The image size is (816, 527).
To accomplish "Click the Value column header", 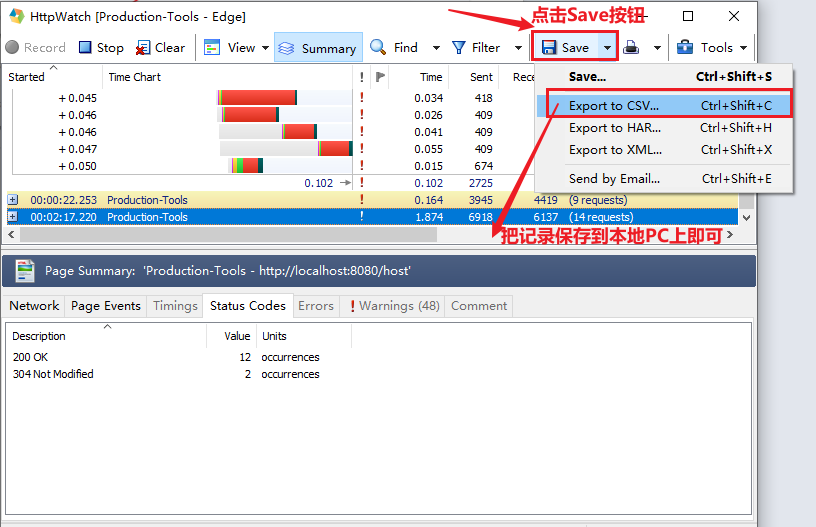I will [x=232, y=336].
